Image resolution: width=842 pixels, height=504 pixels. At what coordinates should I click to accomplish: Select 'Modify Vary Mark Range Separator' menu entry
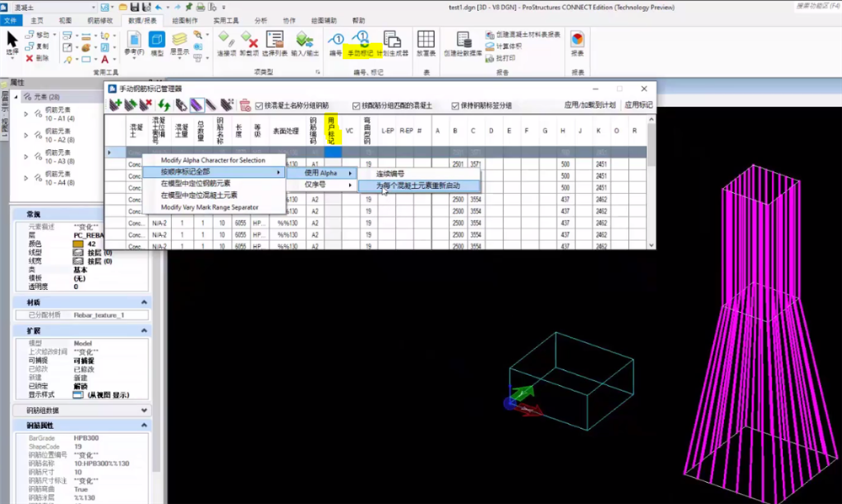tap(213, 207)
